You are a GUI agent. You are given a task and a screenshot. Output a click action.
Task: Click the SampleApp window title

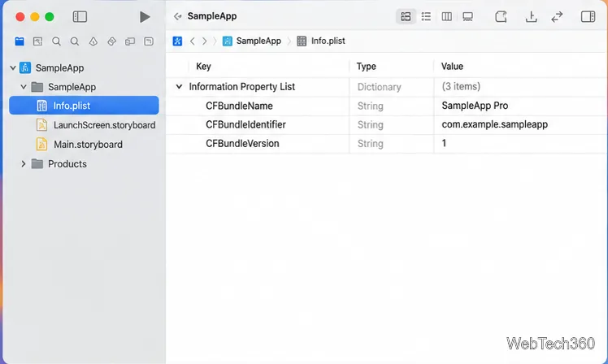coord(212,16)
